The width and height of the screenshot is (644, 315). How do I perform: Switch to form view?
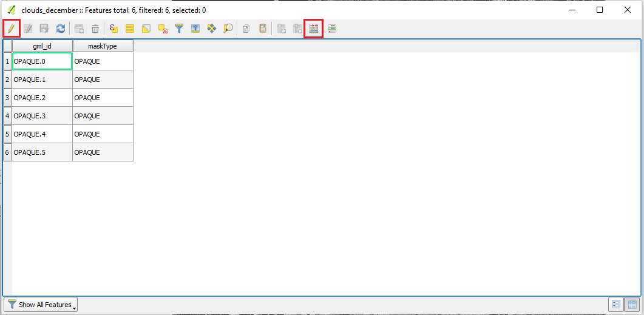click(x=616, y=305)
